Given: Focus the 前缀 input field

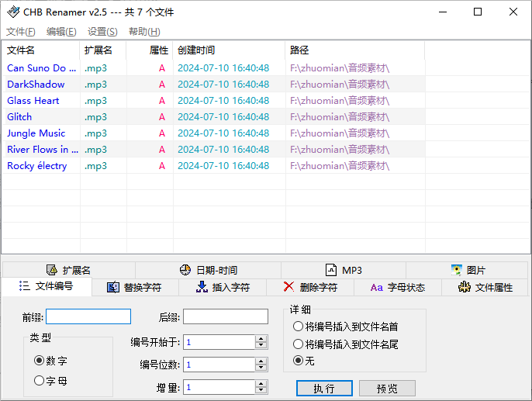Looking at the screenshot, I should [x=88, y=316].
